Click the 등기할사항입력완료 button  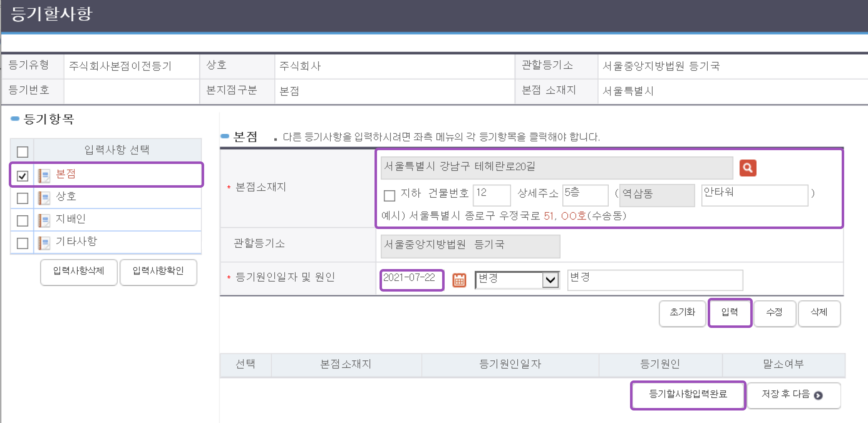click(688, 394)
